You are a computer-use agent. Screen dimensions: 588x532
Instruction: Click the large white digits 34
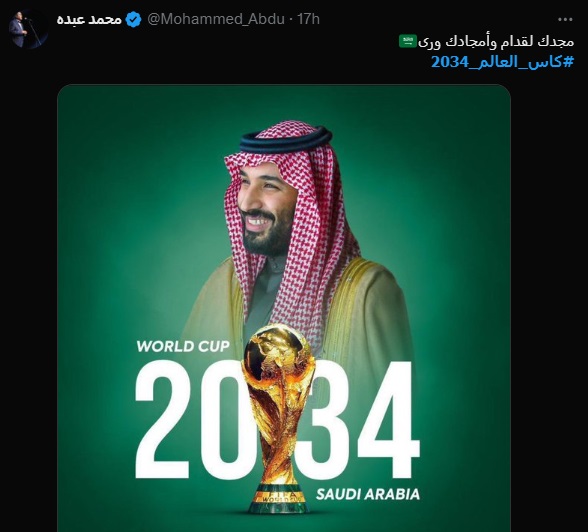click(x=360, y=420)
